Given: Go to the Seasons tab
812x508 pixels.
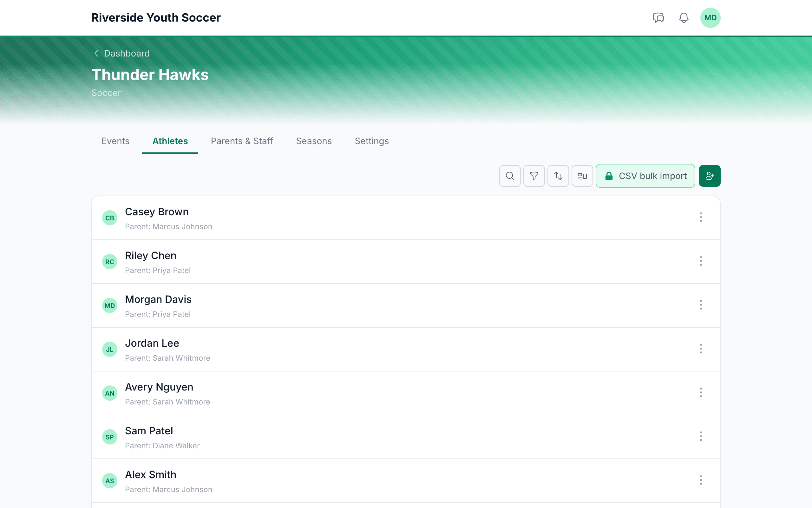Looking at the screenshot, I should [x=314, y=141].
